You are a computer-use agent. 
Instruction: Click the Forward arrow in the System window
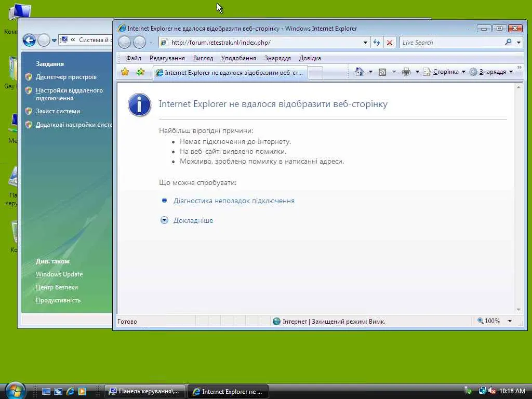(x=44, y=41)
